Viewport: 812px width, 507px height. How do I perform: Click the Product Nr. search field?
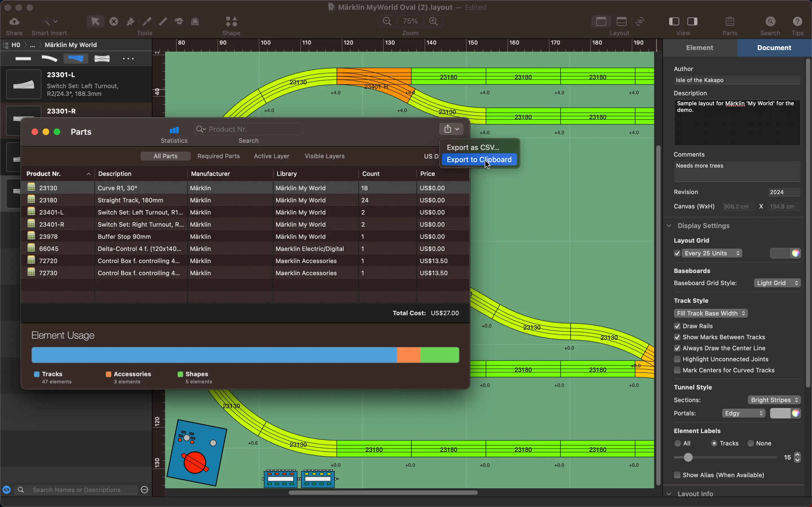[x=254, y=129]
